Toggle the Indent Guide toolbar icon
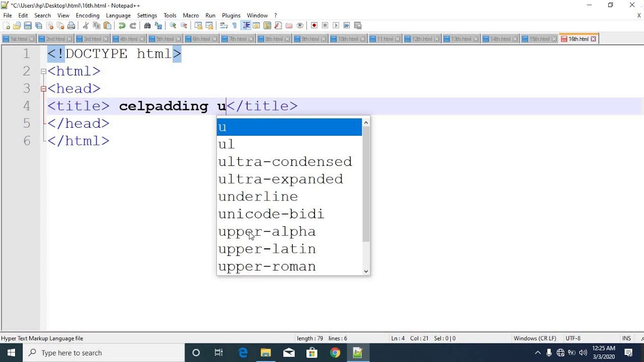 click(246, 26)
